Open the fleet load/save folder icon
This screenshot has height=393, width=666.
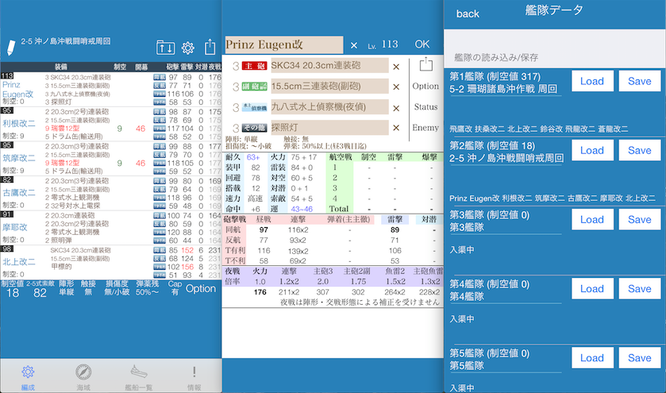click(165, 47)
